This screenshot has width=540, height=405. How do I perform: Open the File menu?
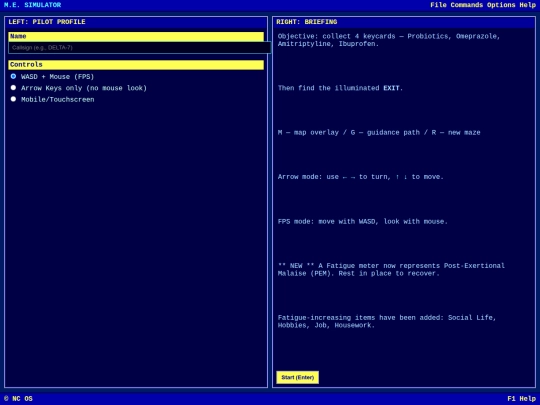438,5
